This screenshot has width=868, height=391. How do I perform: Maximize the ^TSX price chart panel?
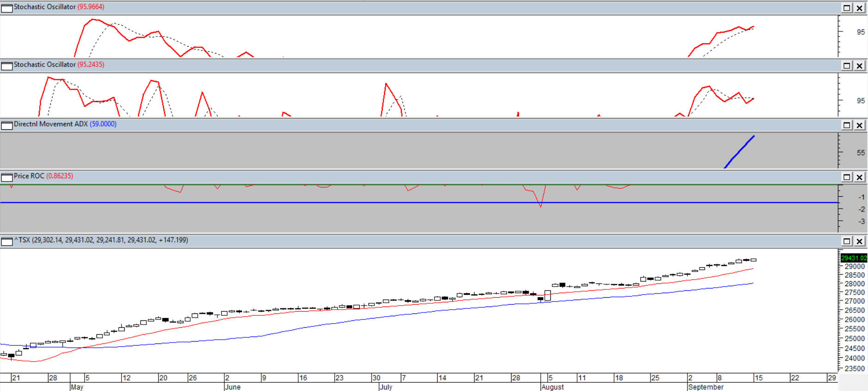(x=847, y=241)
